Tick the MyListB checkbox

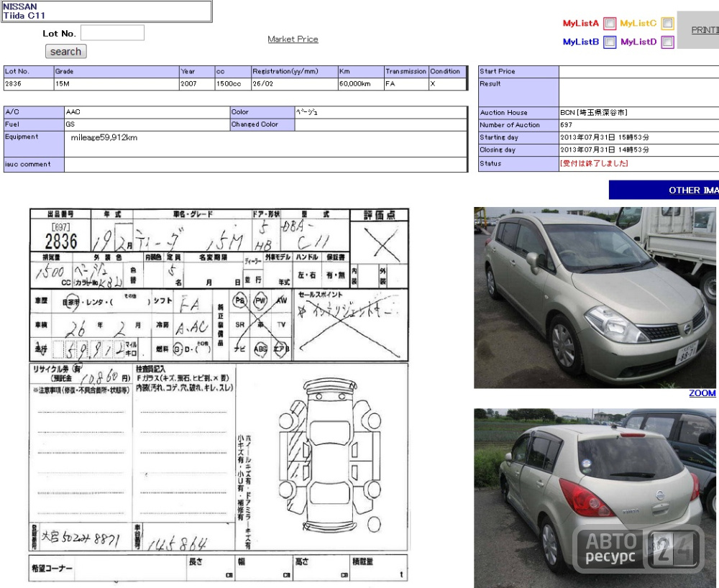coord(610,42)
